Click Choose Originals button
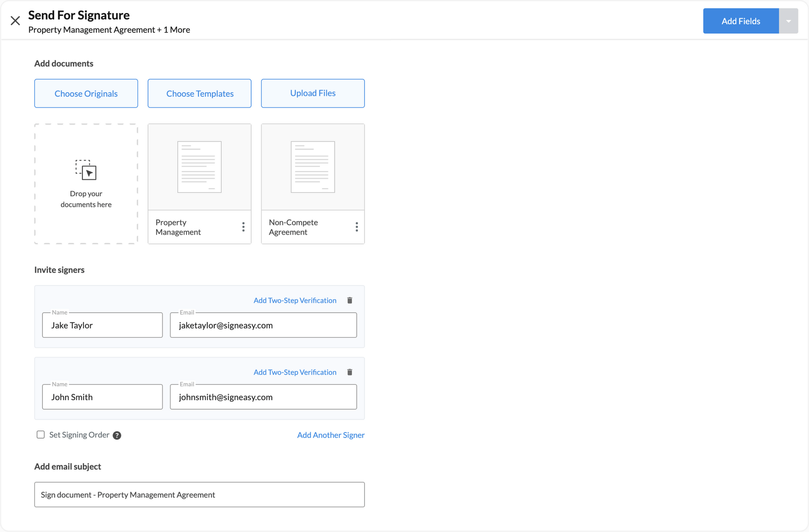Image resolution: width=809 pixels, height=532 pixels. [x=86, y=93]
